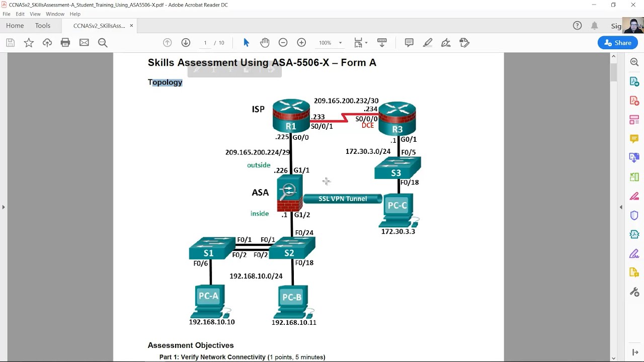The width and height of the screenshot is (644, 362).
Task: Open Redact tool in right pane
Action: point(634,196)
